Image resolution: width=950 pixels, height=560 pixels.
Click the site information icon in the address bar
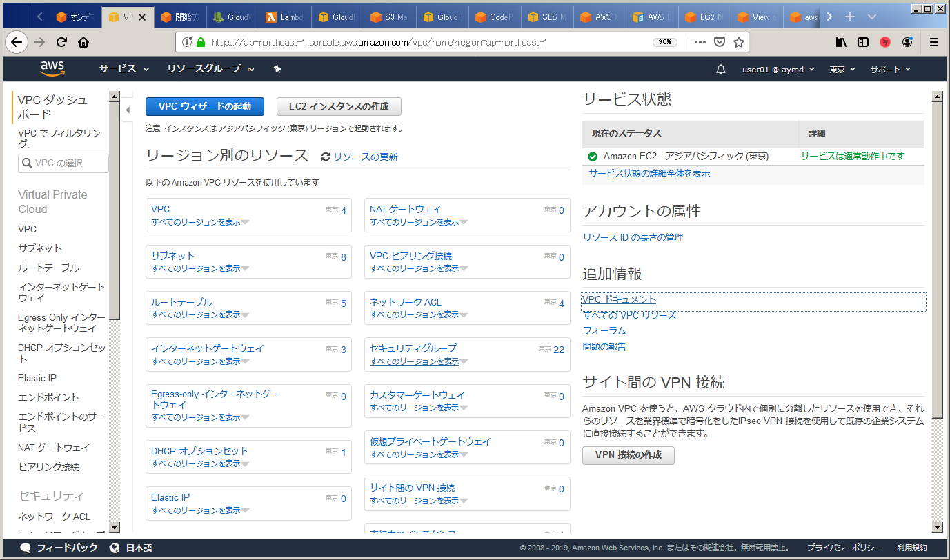click(x=186, y=42)
